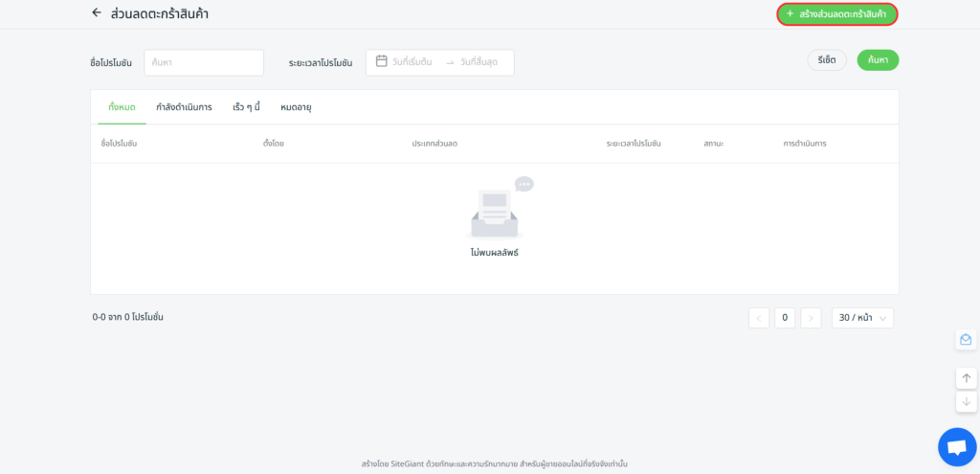Click สร้างส่วนลดตะกร้าสินค้า button
Screen dimensions: 980x474
coord(837,14)
